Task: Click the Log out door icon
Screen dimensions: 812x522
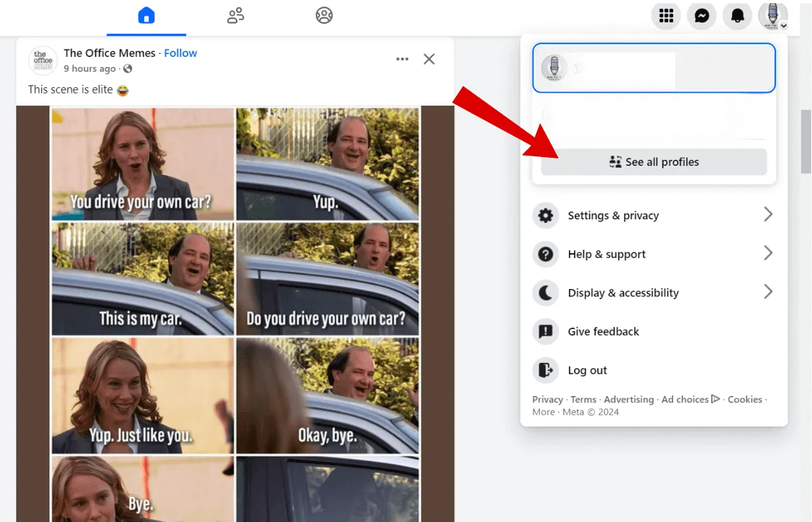Action: click(545, 370)
